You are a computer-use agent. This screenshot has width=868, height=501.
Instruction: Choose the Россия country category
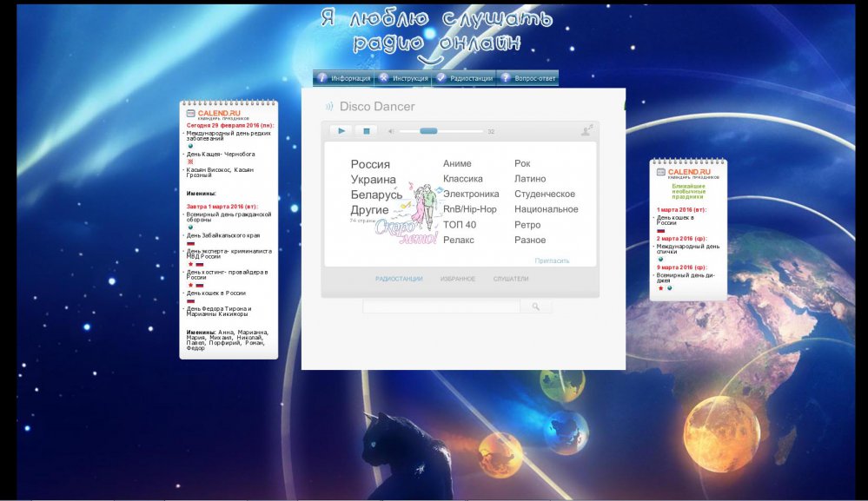click(370, 164)
